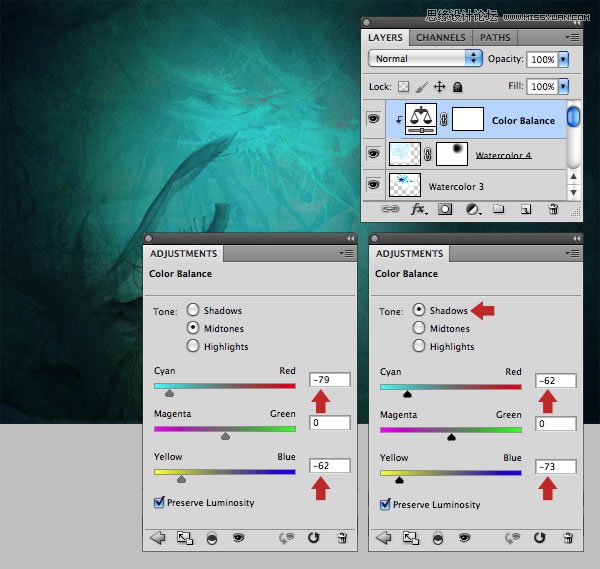Lock position move icon
The width and height of the screenshot is (600, 569).
440,87
